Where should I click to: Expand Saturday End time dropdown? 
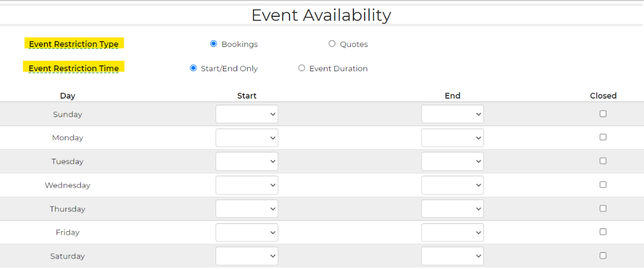pyautogui.click(x=452, y=256)
